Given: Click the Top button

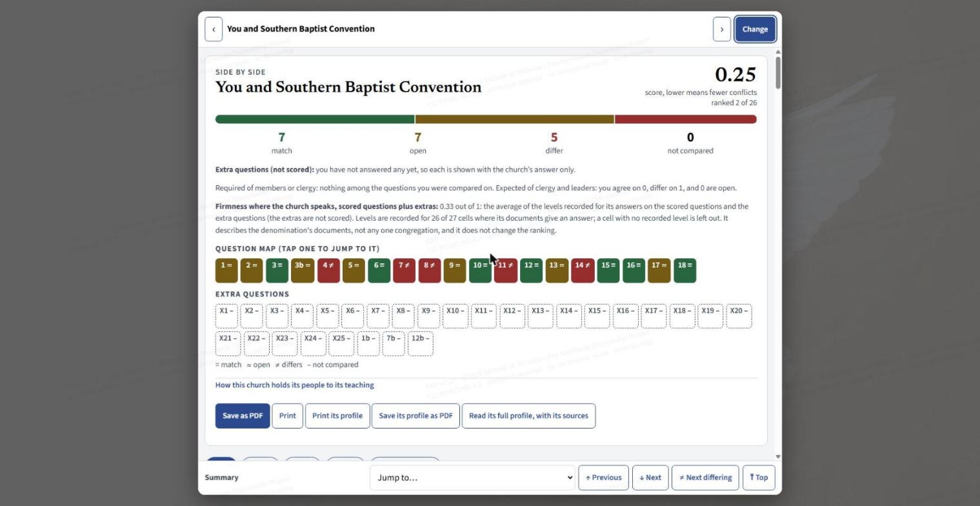Looking at the screenshot, I should (759, 478).
